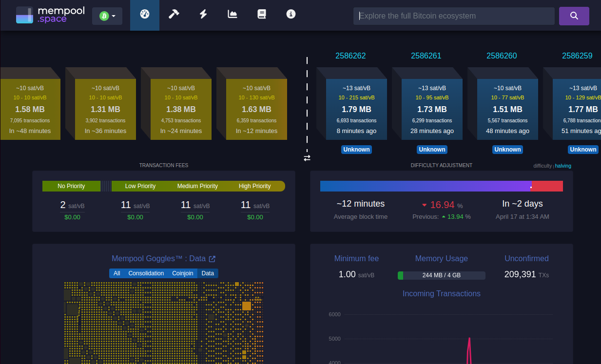Open Mempool Goggles external link icon
This screenshot has width=601, height=364.
(212, 259)
